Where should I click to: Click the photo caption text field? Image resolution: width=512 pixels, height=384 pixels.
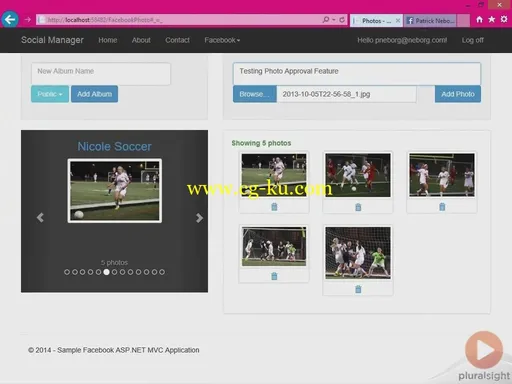357,73
